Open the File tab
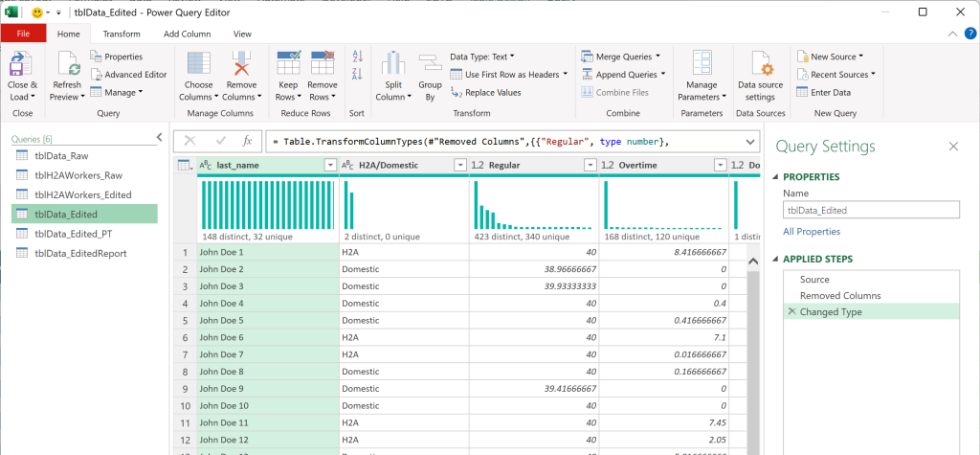 coord(23,34)
